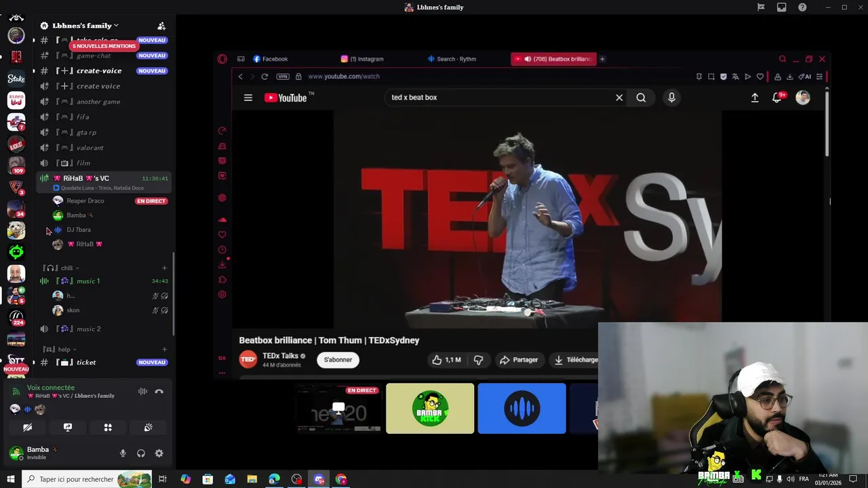
Task: Click invite people icon beside server name
Action: coord(161,26)
